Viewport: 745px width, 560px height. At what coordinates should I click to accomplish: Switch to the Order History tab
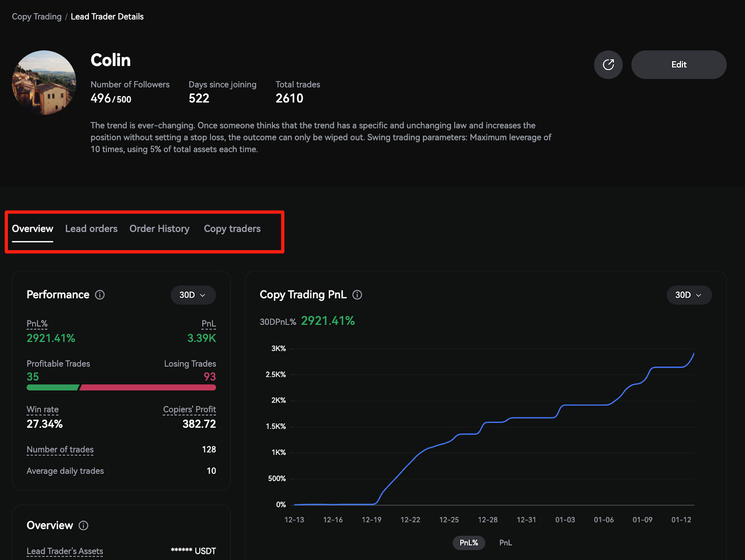tap(159, 229)
